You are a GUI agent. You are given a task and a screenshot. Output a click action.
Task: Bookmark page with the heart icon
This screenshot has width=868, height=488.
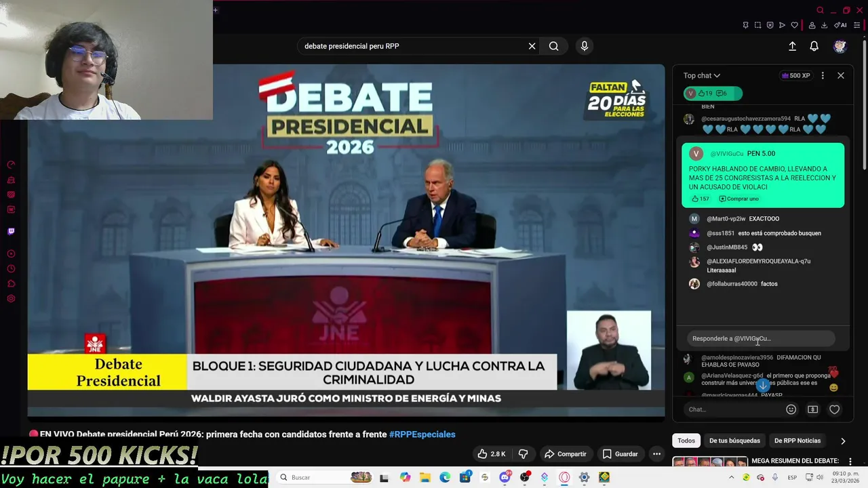(x=794, y=25)
